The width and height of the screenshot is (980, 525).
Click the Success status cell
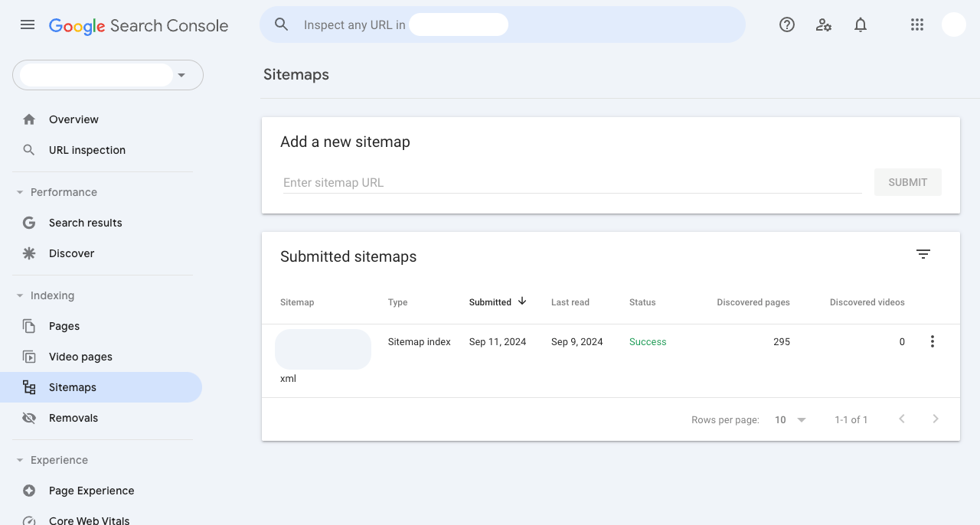[x=648, y=342]
